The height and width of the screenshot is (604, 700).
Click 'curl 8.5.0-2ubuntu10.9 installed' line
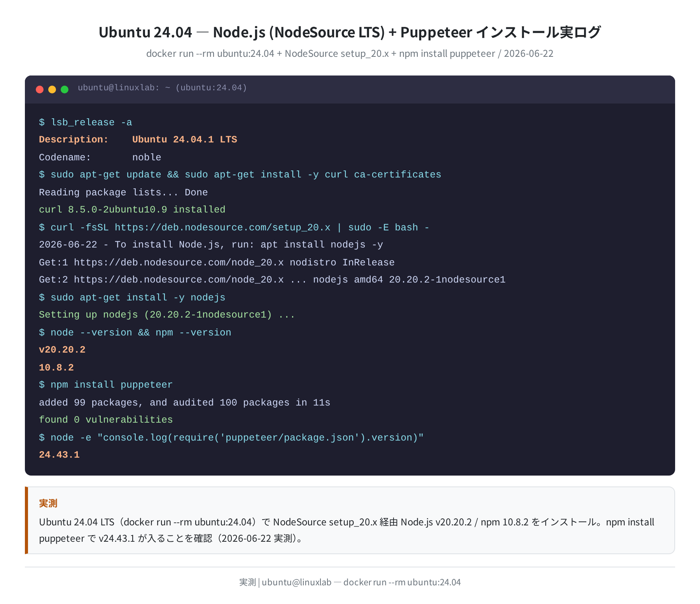point(132,209)
